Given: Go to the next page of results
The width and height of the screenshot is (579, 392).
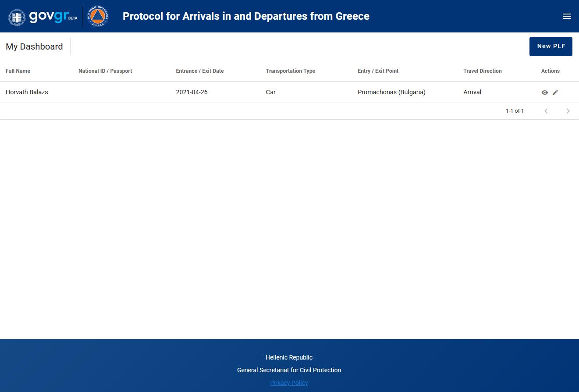Looking at the screenshot, I should coord(568,111).
